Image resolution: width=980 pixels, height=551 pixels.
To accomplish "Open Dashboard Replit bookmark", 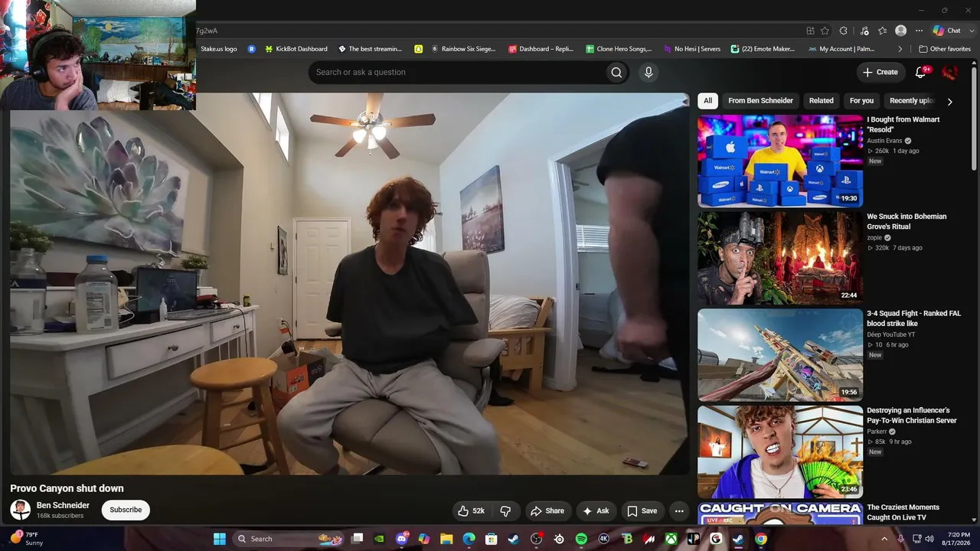I will pos(541,49).
